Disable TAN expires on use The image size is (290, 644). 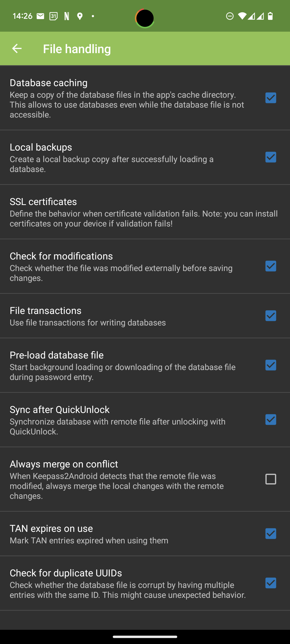click(270, 534)
